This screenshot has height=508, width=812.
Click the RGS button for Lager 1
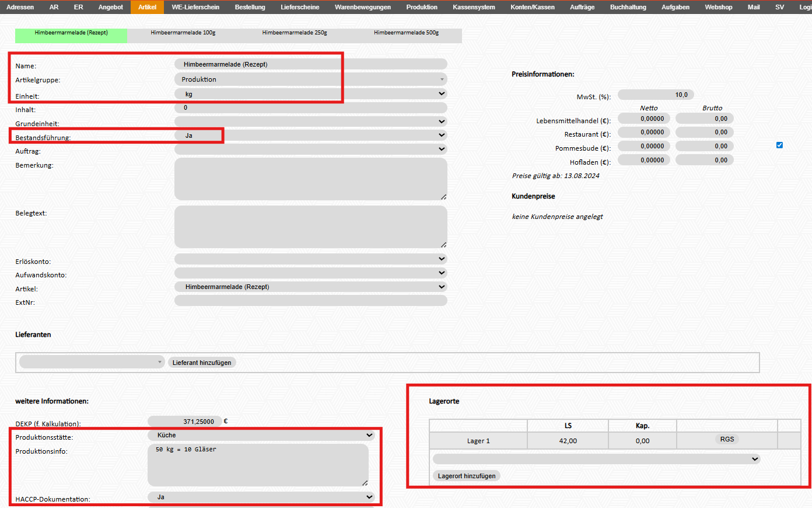pos(727,440)
